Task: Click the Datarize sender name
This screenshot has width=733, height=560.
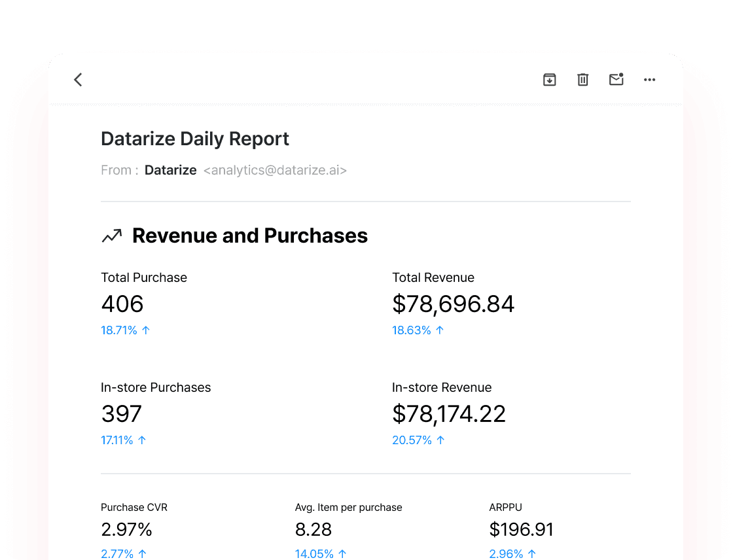Action: (x=170, y=170)
